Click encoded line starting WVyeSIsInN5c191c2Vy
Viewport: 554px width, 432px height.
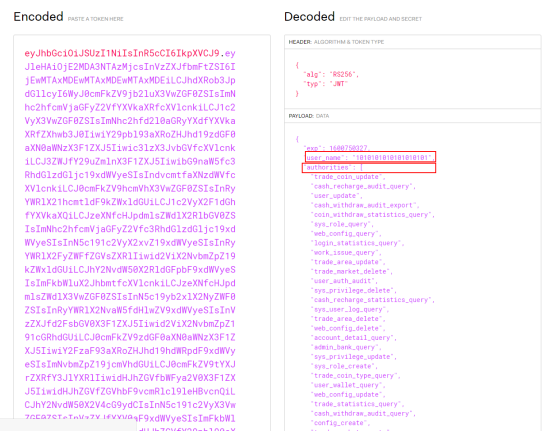[x=130, y=243]
